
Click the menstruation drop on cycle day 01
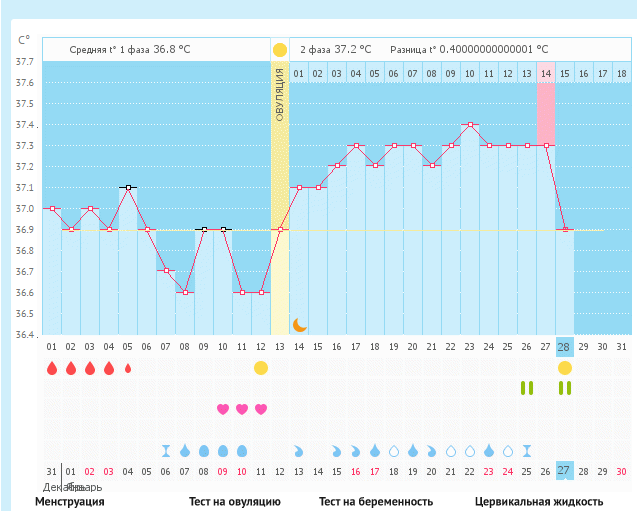(52, 368)
